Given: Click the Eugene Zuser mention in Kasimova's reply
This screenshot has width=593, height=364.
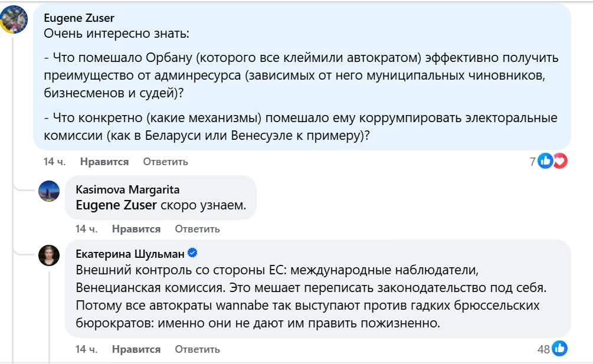Looking at the screenshot, I should (x=116, y=205).
